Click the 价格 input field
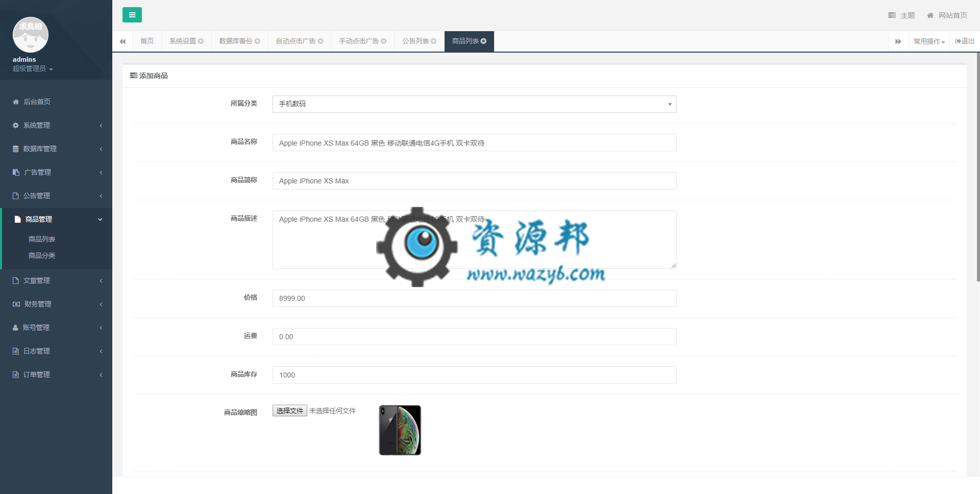 pyautogui.click(x=474, y=298)
